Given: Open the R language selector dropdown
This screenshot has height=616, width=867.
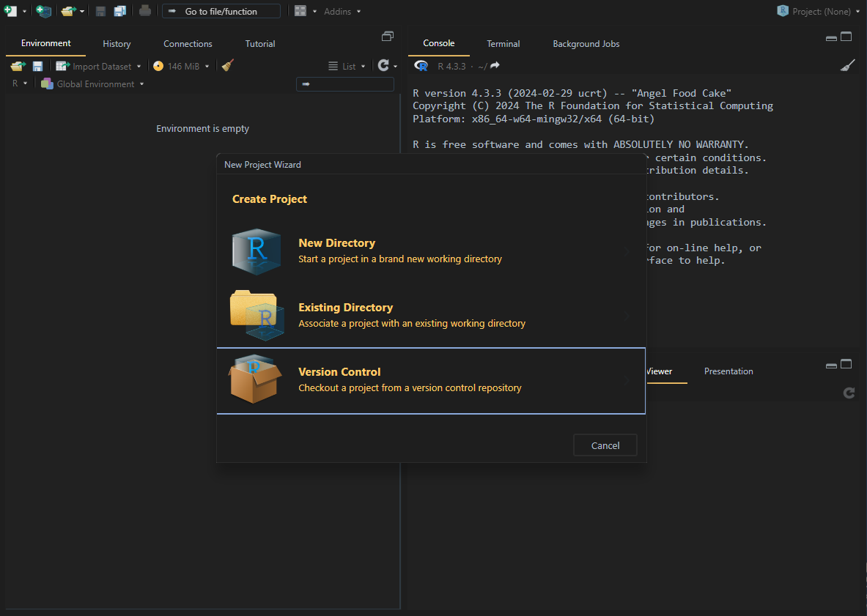Looking at the screenshot, I should (19, 84).
